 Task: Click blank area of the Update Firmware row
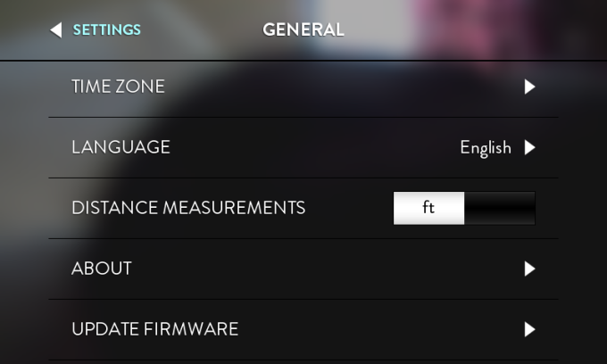click(375, 329)
